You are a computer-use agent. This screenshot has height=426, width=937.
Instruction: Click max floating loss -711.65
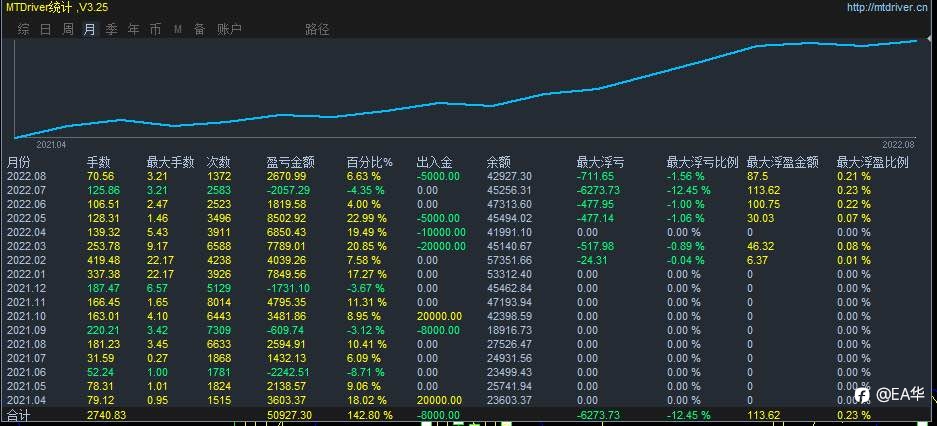point(595,177)
